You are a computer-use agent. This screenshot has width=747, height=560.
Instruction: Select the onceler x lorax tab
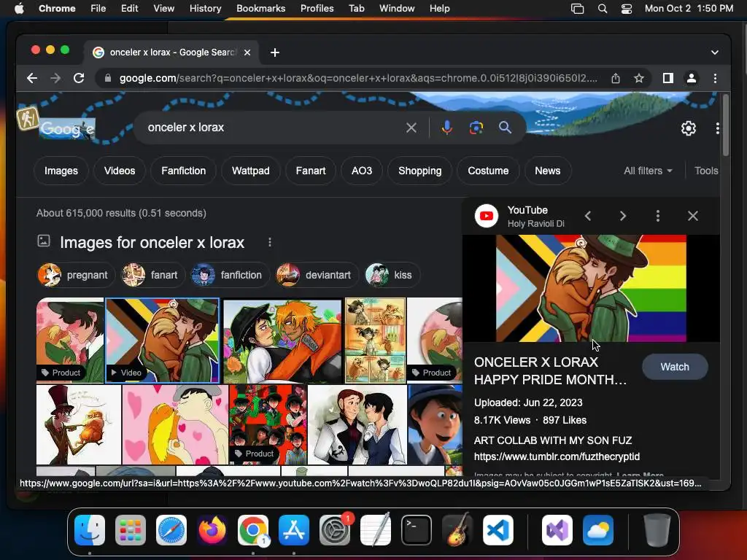tap(171, 52)
